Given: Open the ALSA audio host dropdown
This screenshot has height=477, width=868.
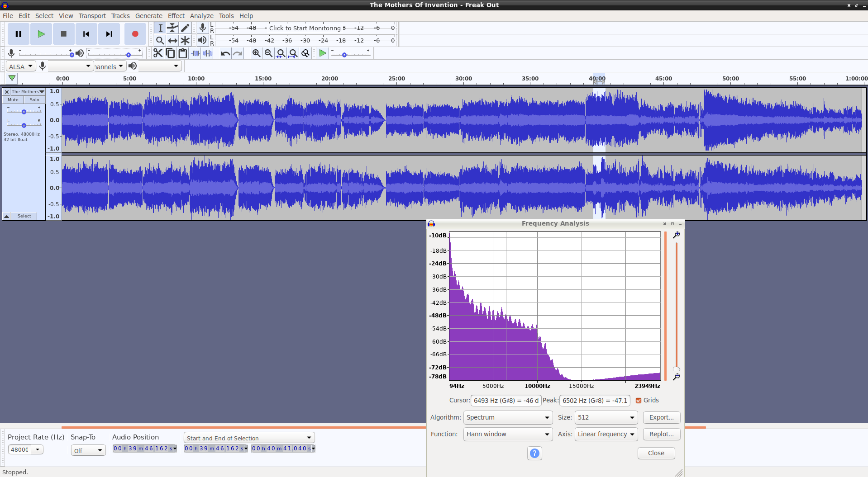Looking at the screenshot, I should pos(21,66).
